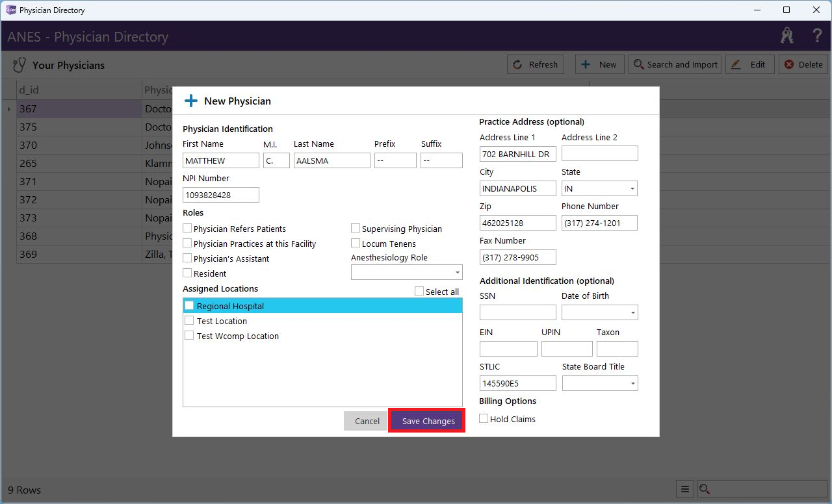
Task: Toggle the Resident checkbox
Action: click(187, 273)
